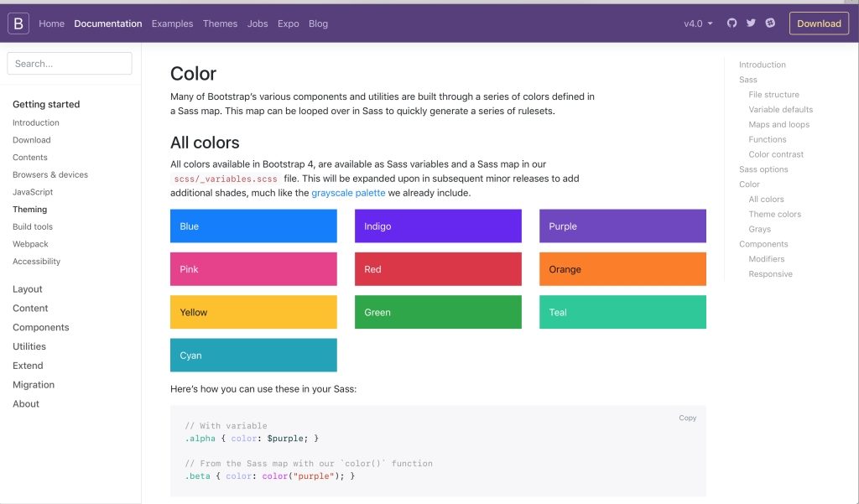Screen dimensions: 859x504
Task: Expand the Migration sidebar section
Action: 34,385
